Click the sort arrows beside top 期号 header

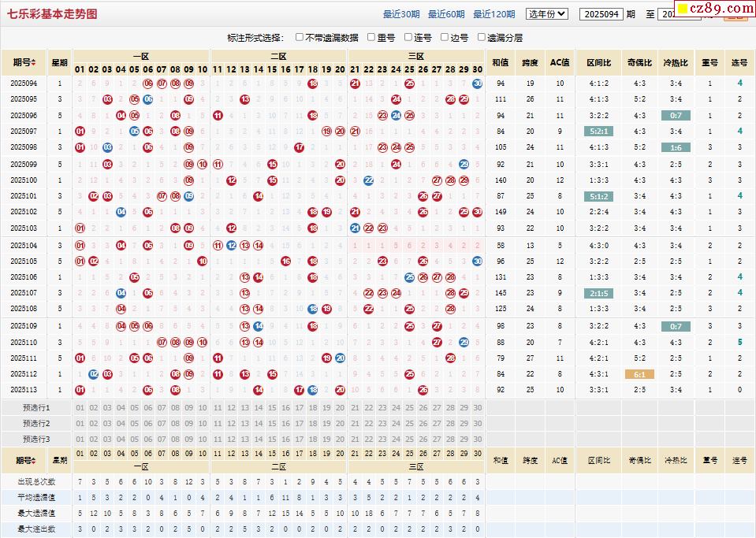coord(33,63)
